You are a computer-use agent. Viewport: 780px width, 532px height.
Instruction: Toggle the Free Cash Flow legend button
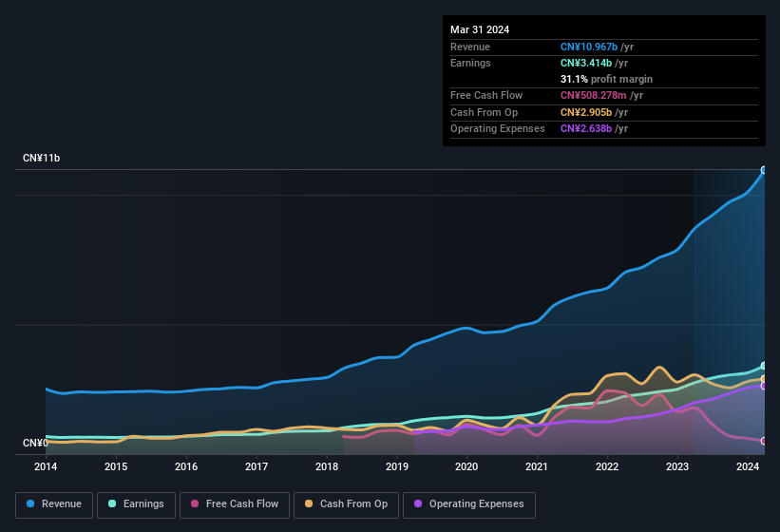point(235,504)
